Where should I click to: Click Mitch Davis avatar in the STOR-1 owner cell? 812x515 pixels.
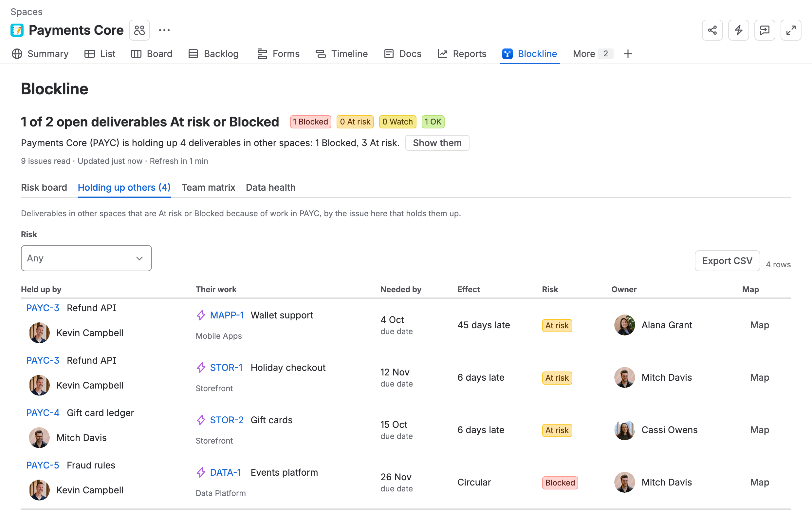624,377
